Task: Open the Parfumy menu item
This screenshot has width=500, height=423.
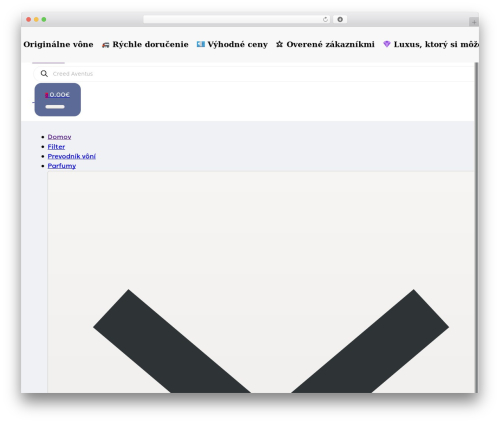Action: click(62, 166)
